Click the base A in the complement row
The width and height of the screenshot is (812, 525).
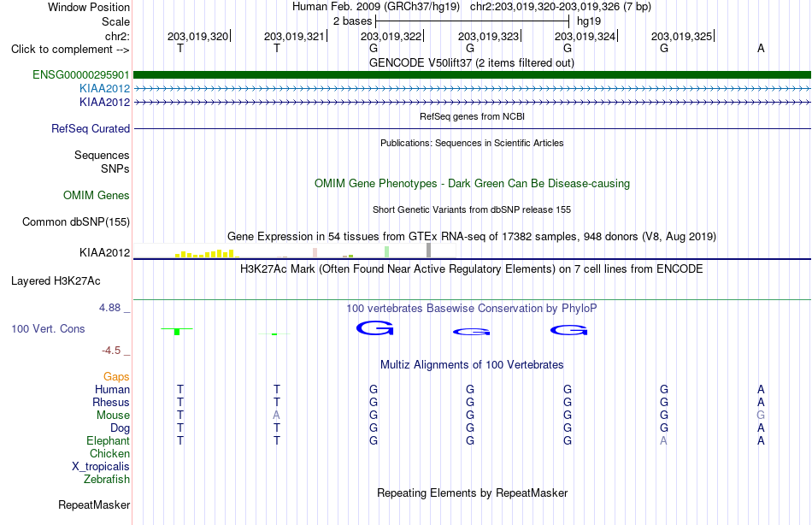coord(761,48)
